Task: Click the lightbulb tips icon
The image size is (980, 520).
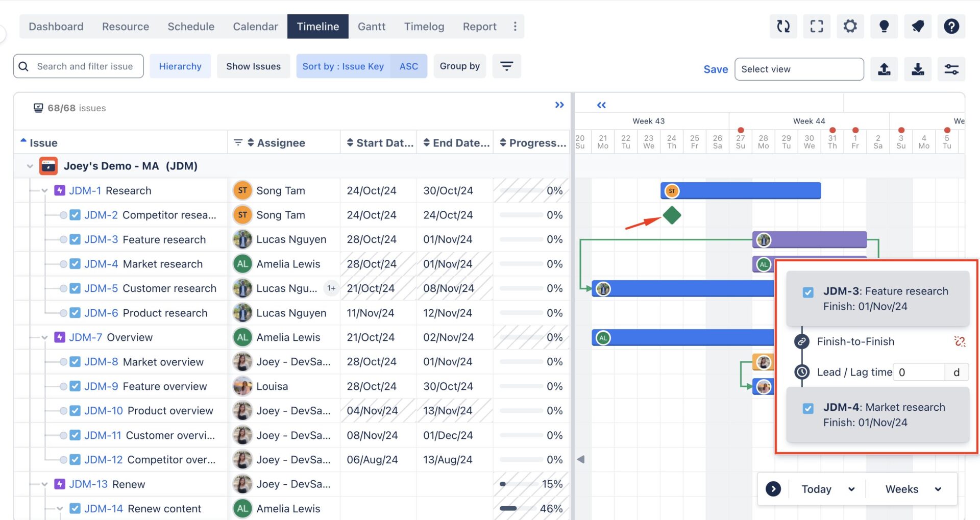Action: pos(884,26)
